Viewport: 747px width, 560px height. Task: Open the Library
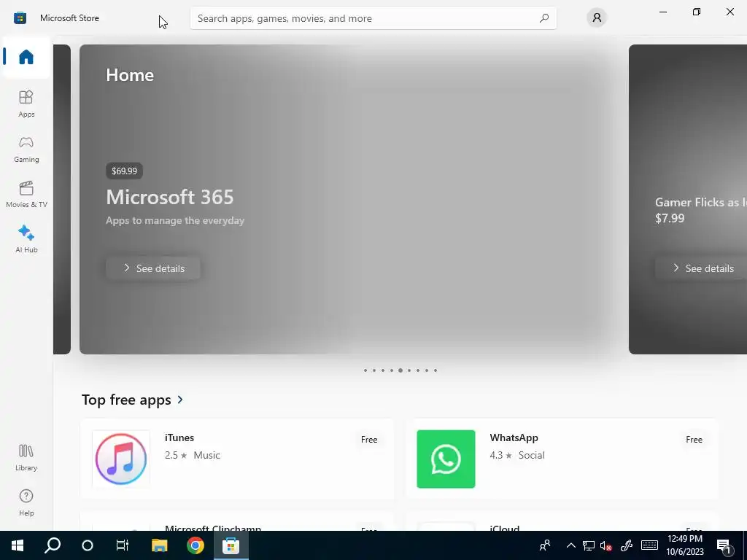click(x=26, y=458)
